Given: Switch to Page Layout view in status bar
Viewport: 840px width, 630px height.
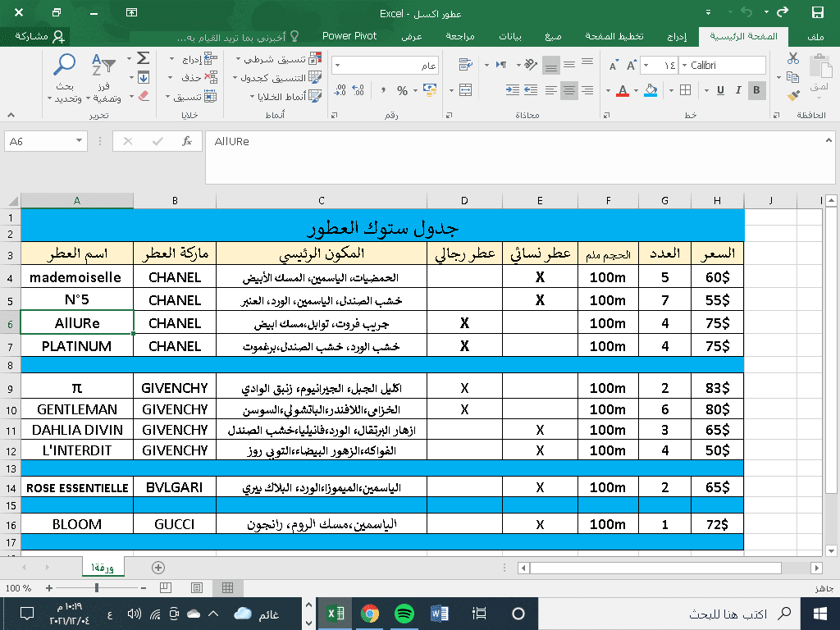Looking at the screenshot, I should (197, 587).
